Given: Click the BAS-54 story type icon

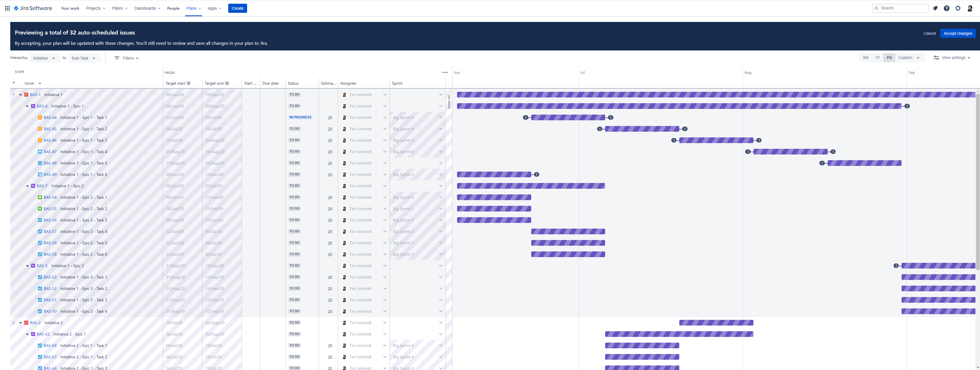Looking at the screenshot, I should click(40, 197).
